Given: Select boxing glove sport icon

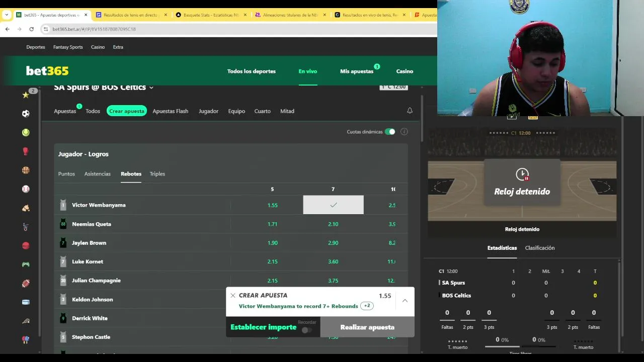Looking at the screenshot, I should pyautogui.click(x=26, y=151).
